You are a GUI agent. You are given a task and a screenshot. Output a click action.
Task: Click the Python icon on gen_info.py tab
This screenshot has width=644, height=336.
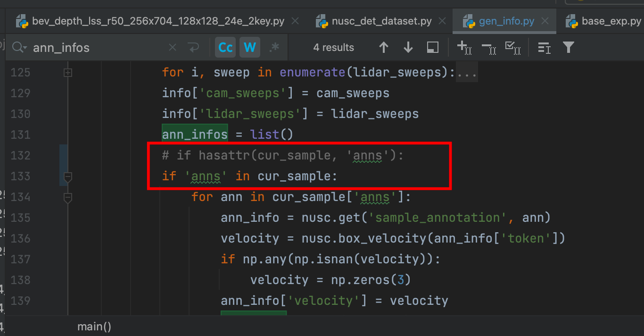pyautogui.click(x=469, y=21)
